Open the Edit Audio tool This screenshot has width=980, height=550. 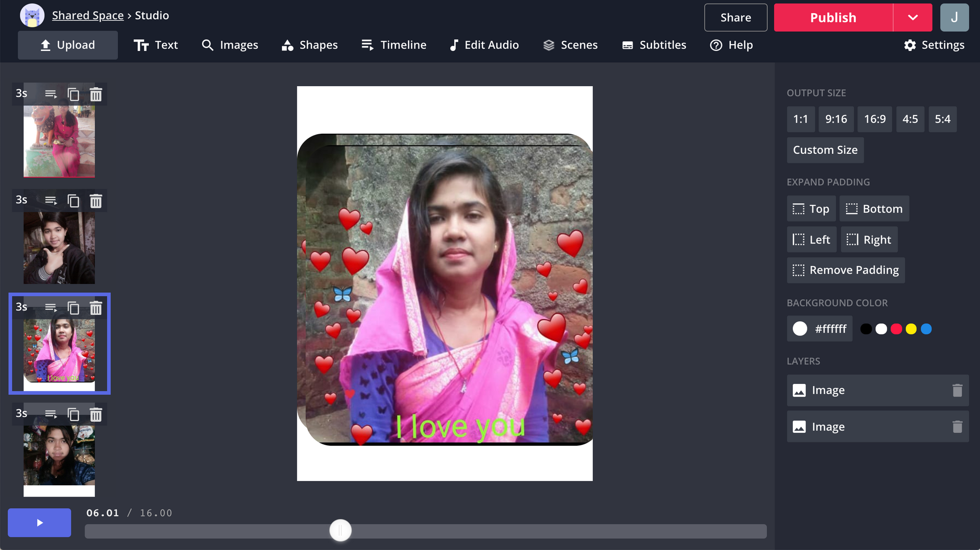484,45
